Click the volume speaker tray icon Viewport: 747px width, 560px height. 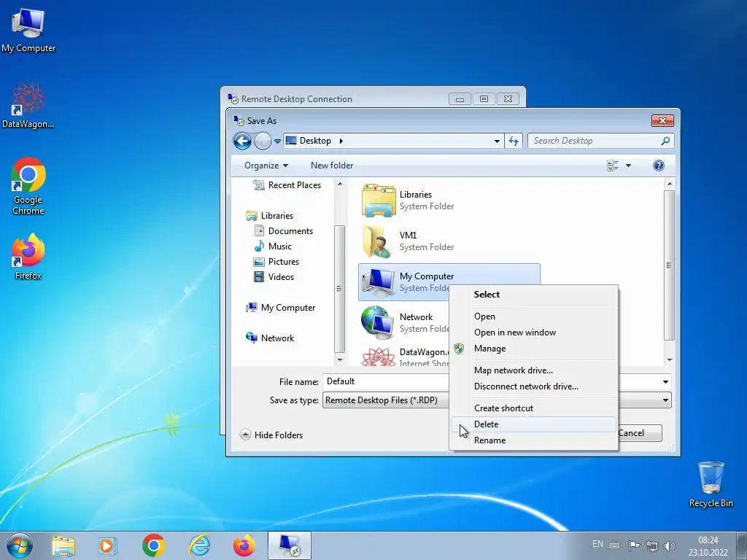click(670, 545)
